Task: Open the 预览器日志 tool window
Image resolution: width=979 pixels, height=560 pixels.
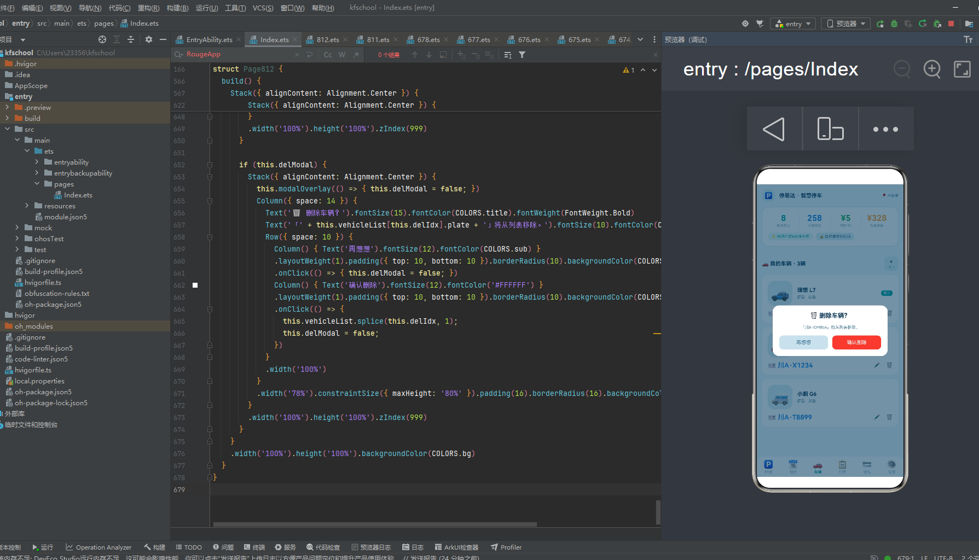Action: (371, 547)
